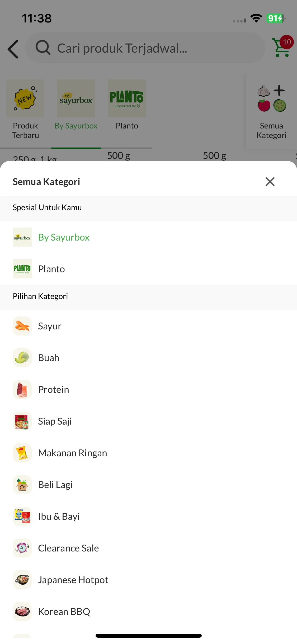The width and height of the screenshot is (297, 644).
Task: Tap the Buah melon icon
Action: coord(22,358)
